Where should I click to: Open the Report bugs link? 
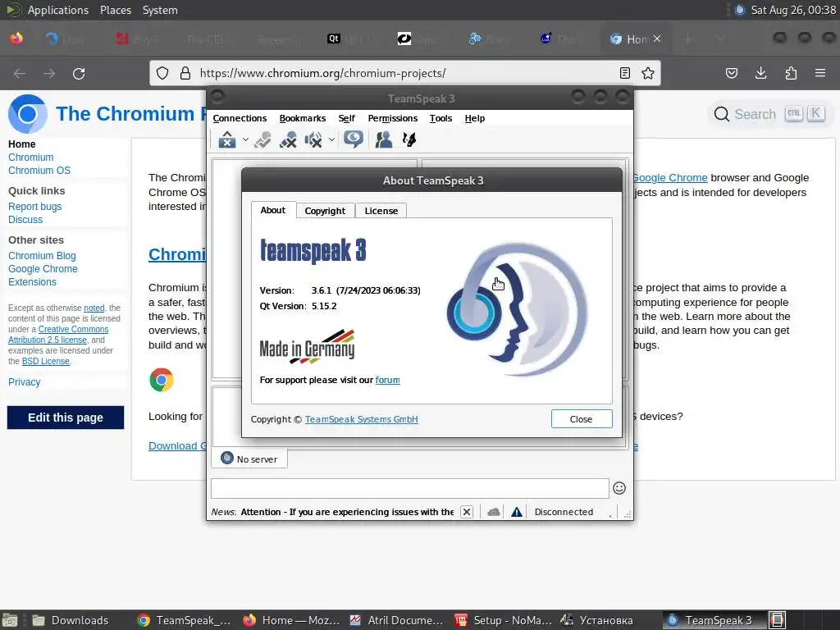pyautogui.click(x=34, y=207)
